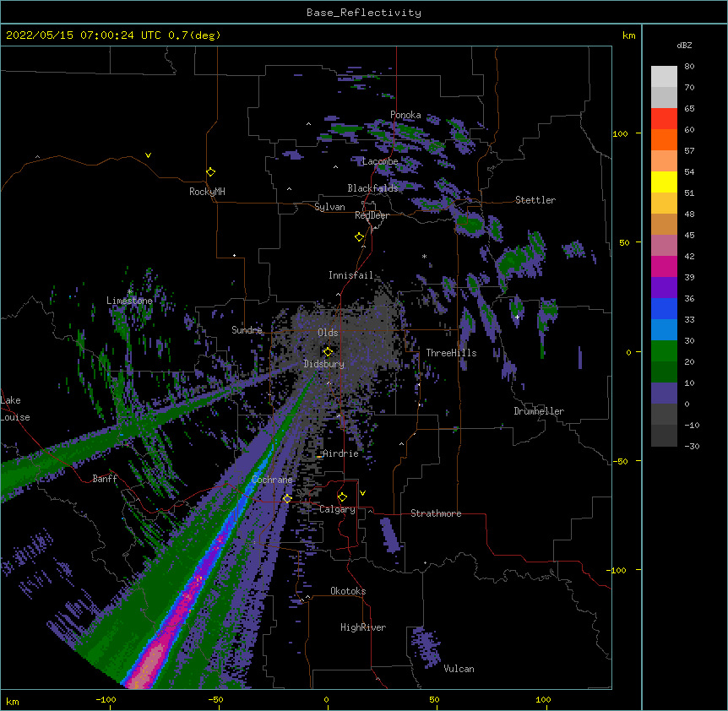728x711 pixels.
Task: Select the yellow v marker beside Calgary diamond
Action: [362, 493]
